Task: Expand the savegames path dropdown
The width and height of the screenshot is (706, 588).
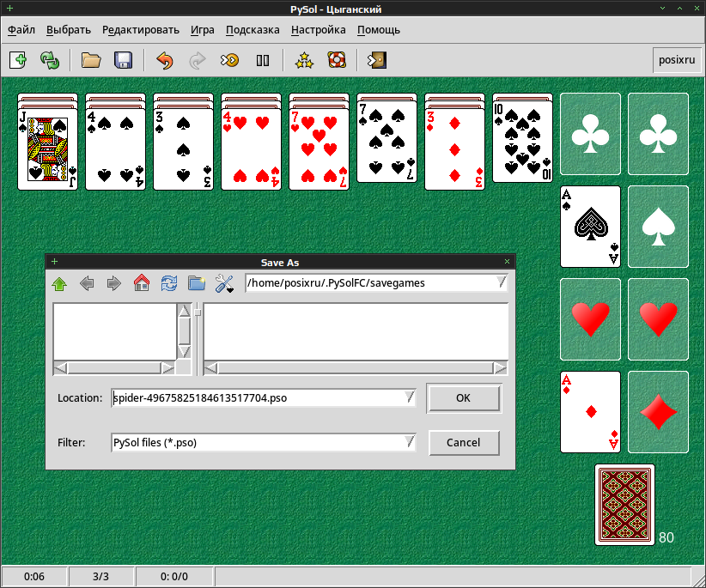Action: click(x=501, y=282)
